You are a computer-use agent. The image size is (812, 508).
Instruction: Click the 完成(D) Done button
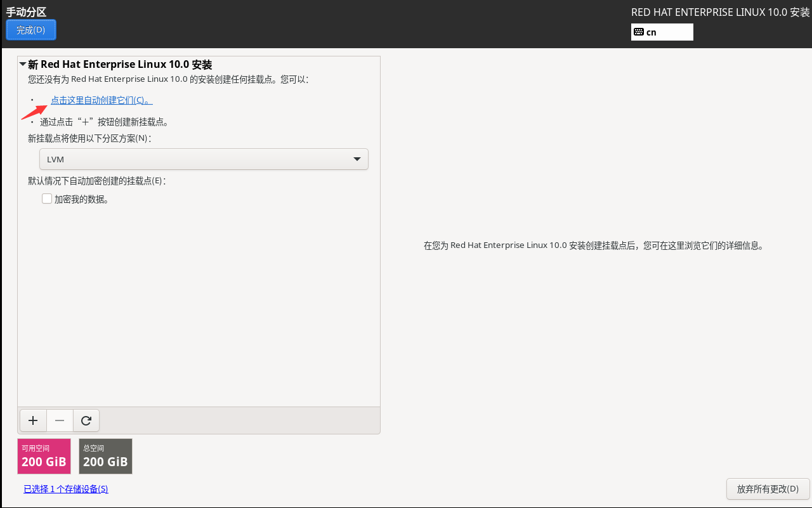click(31, 30)
